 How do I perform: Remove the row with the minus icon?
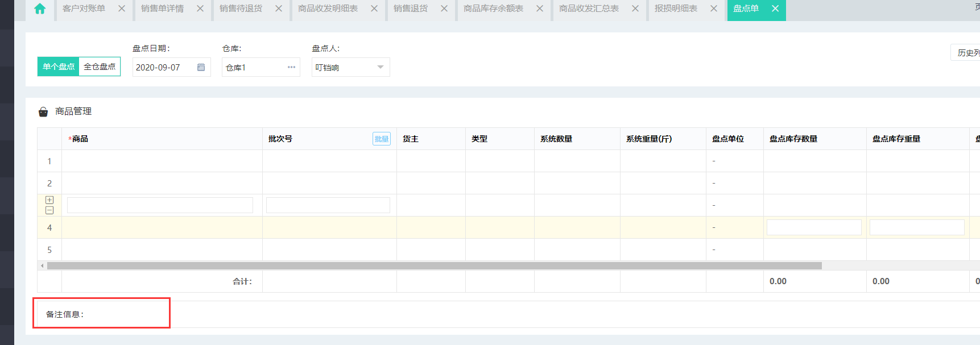click(49, 210)
